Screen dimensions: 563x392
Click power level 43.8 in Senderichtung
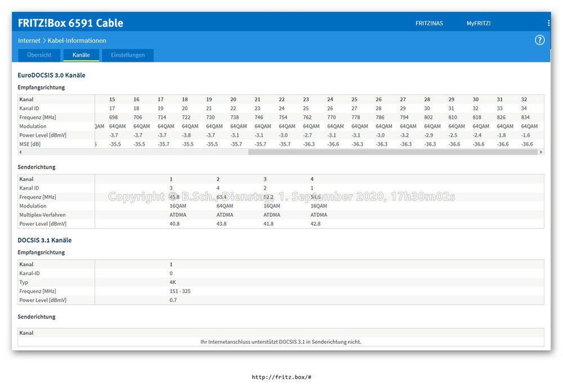point(221,224)
